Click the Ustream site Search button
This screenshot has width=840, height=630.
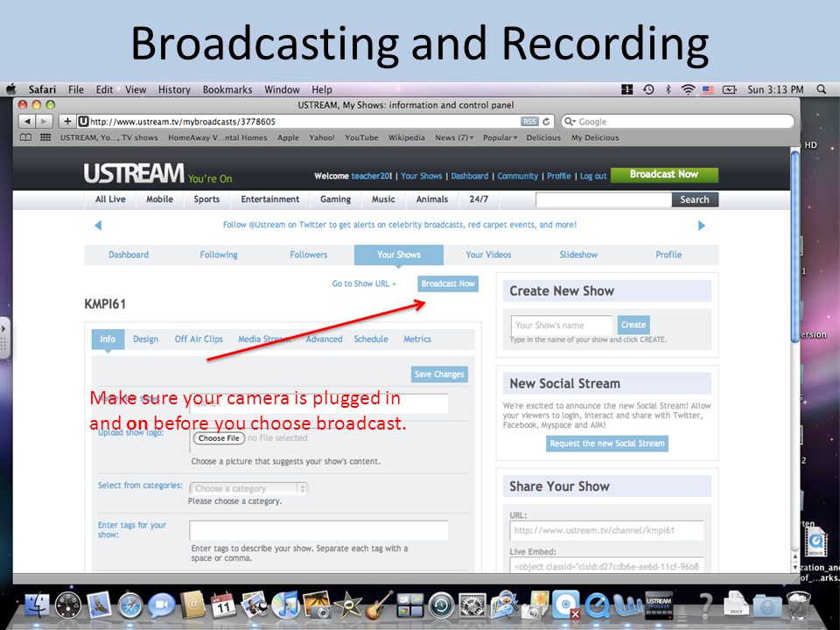(694, 199)
